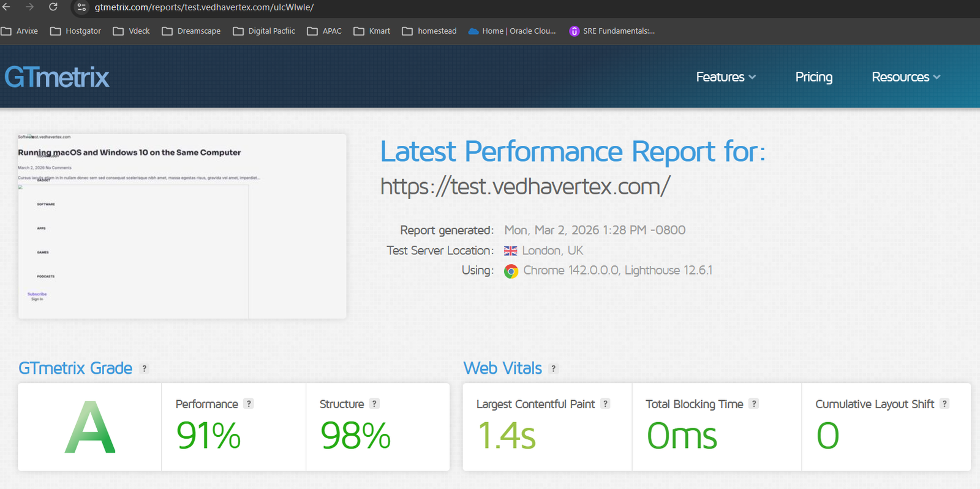This screenshot has width=980, height=489.
Task: Open help icon for Total Blocking Time
Action: click(754, 404)
